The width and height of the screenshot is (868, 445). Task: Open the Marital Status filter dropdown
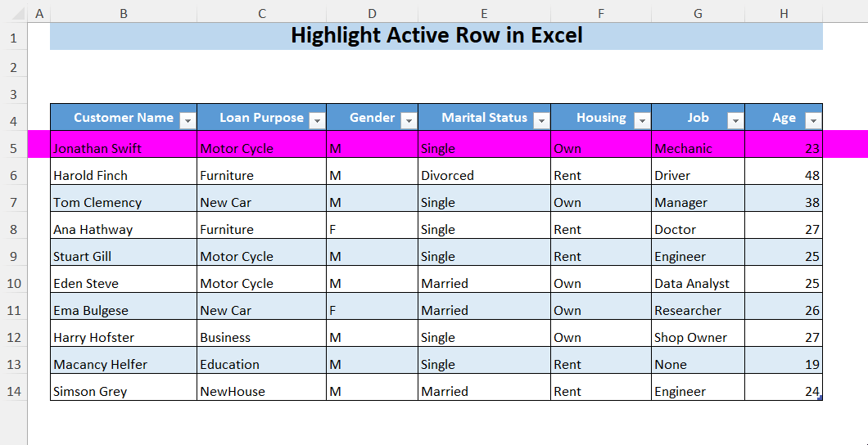(x=540, y=120)
